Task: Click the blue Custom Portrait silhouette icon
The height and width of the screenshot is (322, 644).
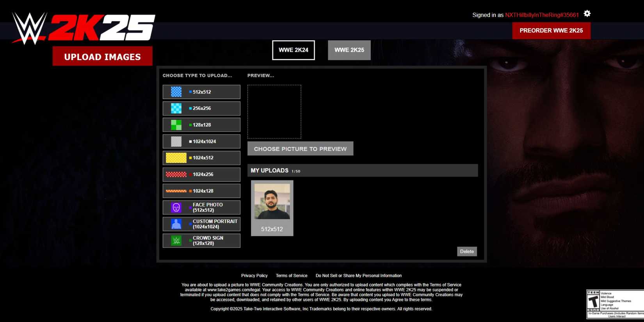Action: (x=176, y=224)
